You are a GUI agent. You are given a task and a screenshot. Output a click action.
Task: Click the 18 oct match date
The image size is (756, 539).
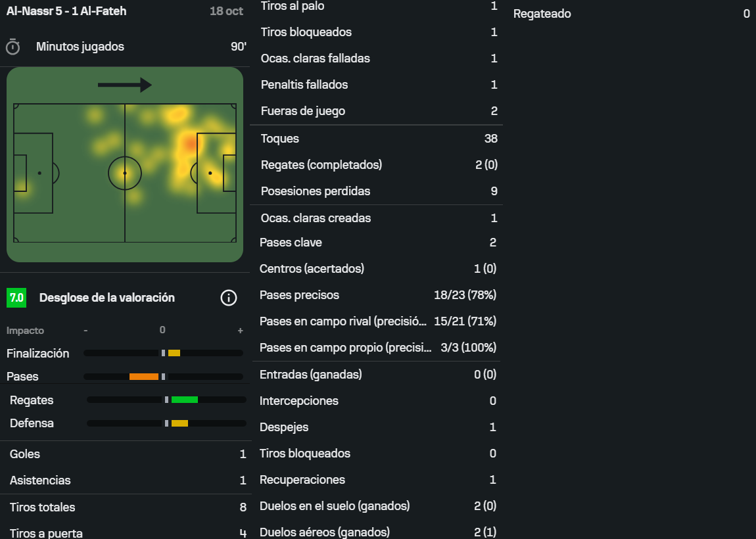[x=226, y=11]
